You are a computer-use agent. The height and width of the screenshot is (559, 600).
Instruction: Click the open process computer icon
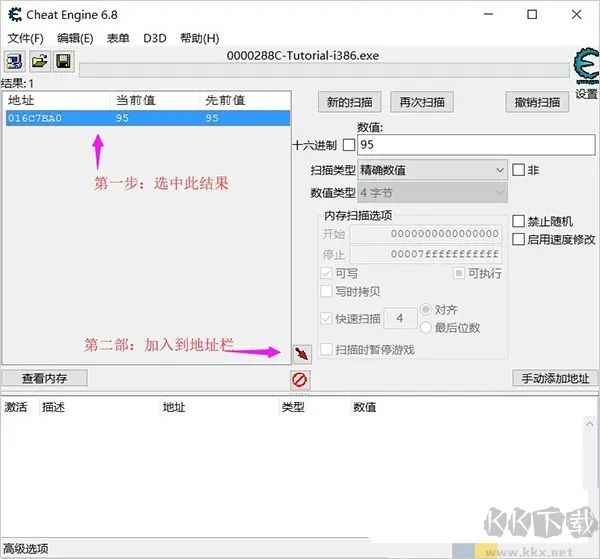pos(15,62)
